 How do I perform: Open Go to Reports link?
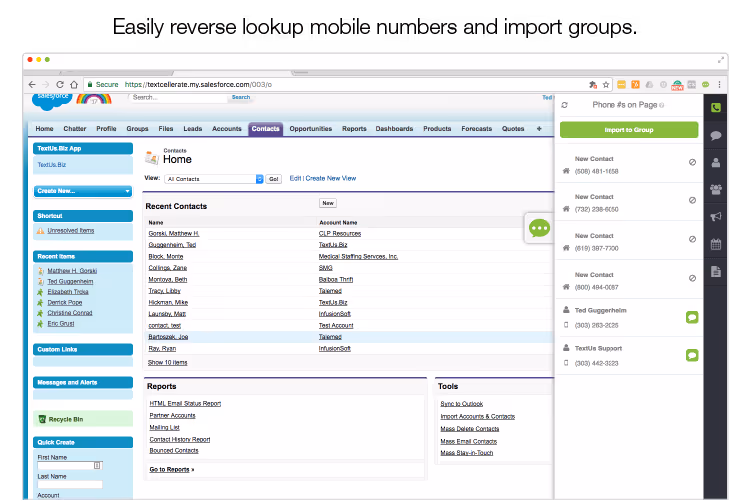171,469
